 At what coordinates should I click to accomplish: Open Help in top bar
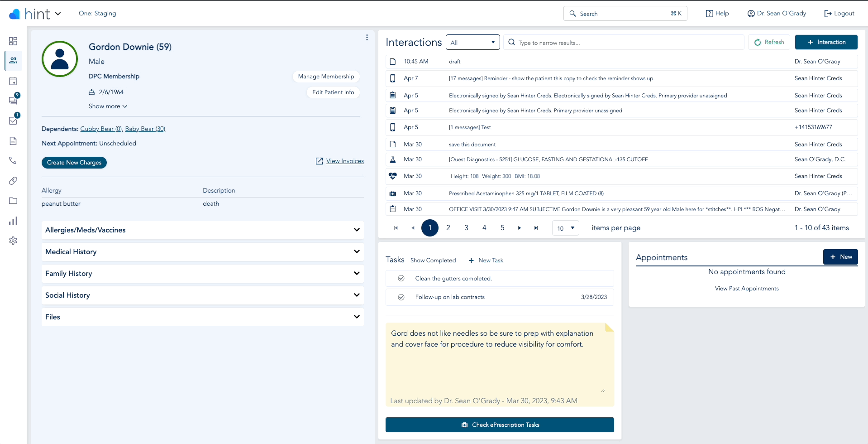[717, 14]
